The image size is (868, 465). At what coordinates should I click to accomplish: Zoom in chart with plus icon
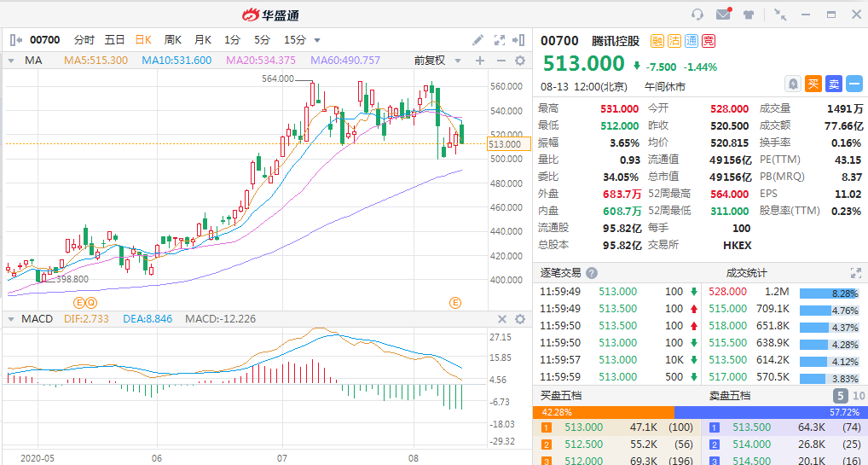pyautogui.click(x=480, y=61)
